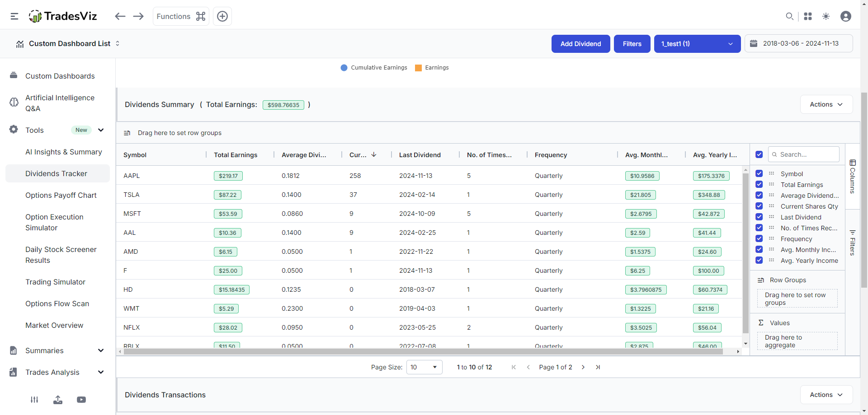868x415 pixels.
Task: Expand the Summaries section chevron
Action: (x=101, y=350)
